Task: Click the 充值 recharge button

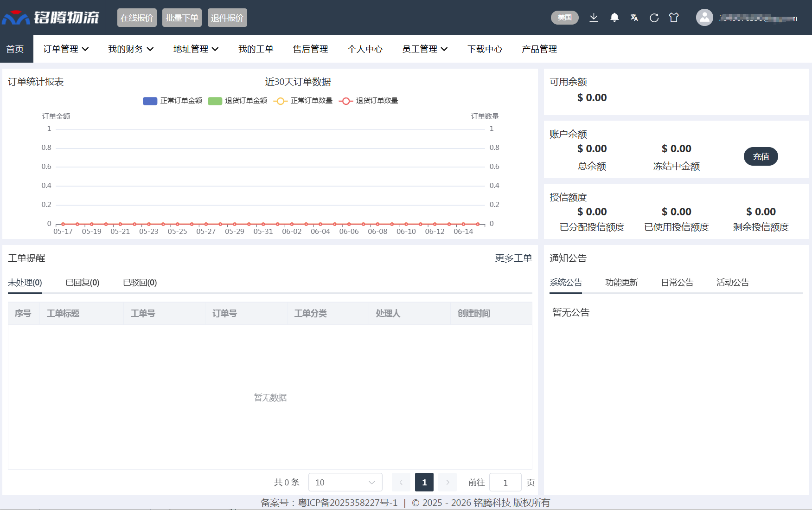Action: click(761, 156)
